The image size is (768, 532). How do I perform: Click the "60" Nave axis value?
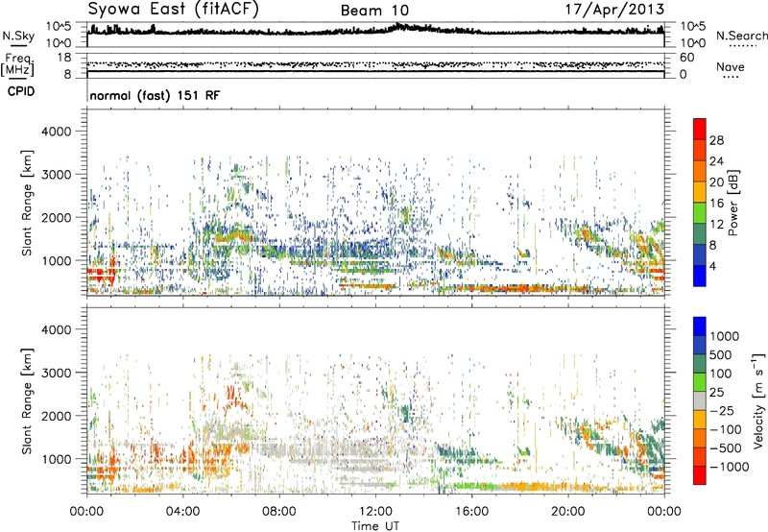[x=686, y=58]
